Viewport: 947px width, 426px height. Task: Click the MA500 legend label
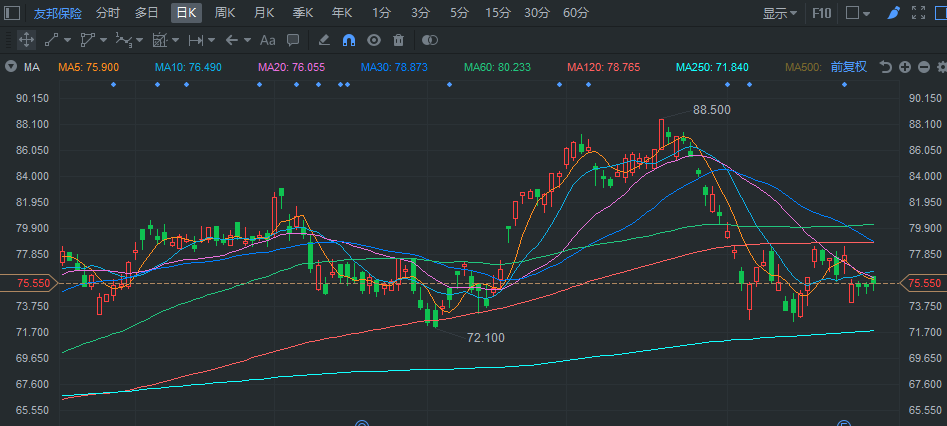click(803, 67)
